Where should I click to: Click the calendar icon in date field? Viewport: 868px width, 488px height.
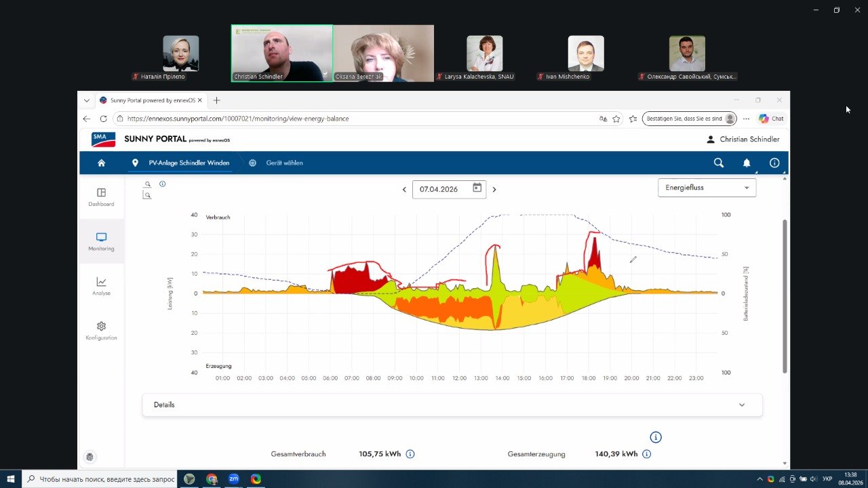(x=477, y=188)
